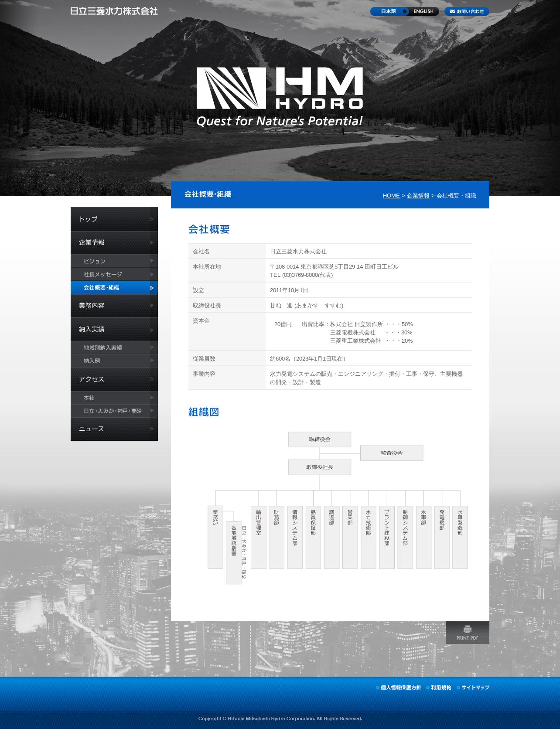Open 個人情報保護方針 footer link

pos(399,688)
